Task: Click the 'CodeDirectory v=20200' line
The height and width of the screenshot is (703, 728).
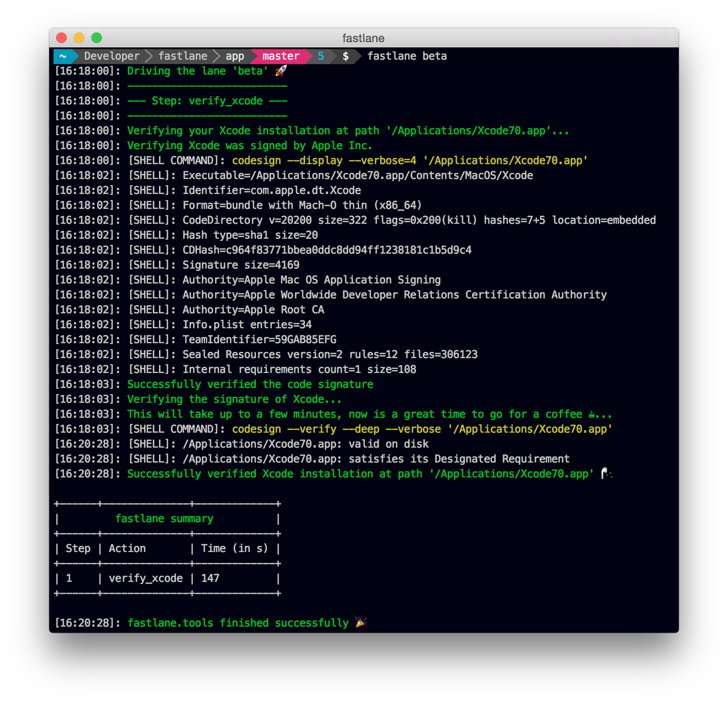Action: [419, 220]
